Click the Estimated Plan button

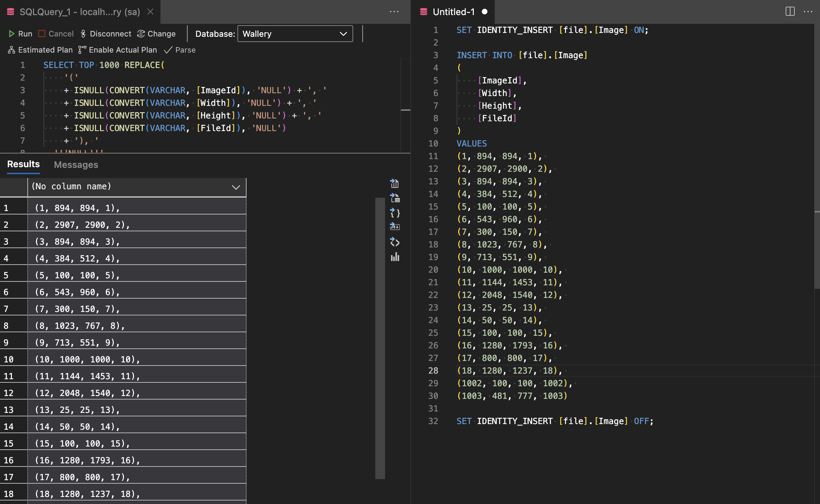[40, 50]
